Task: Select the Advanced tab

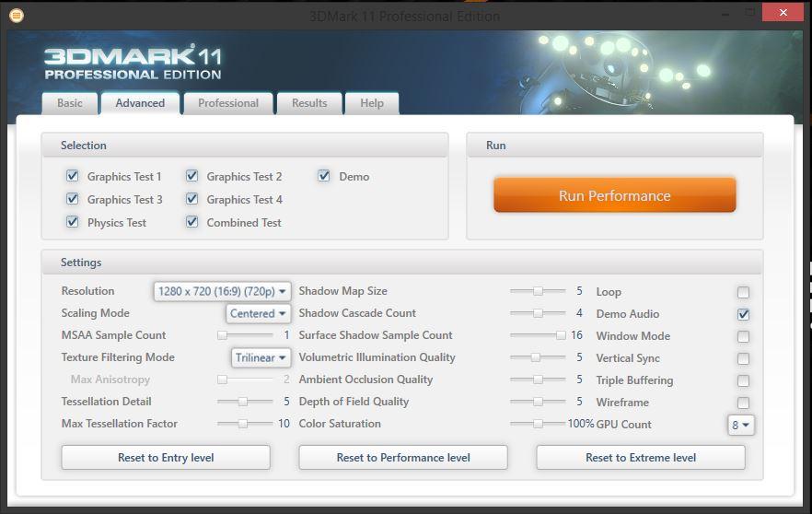Action: 140,103
